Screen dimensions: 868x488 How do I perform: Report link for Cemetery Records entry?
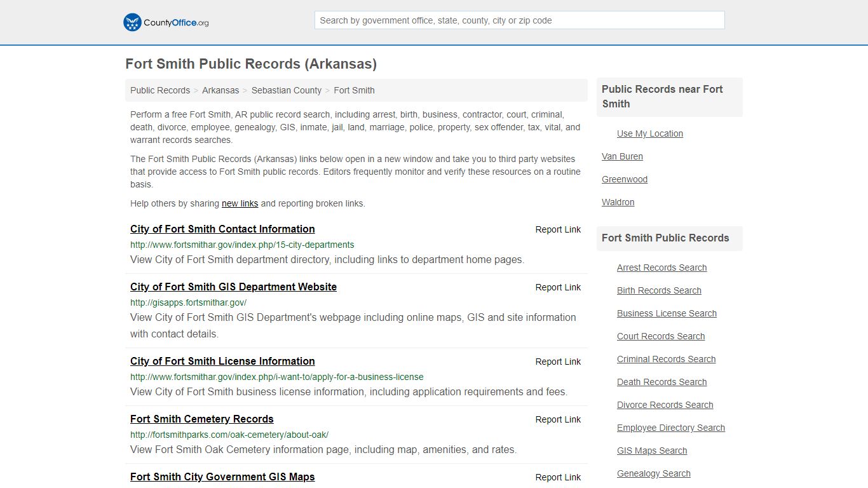558,419
